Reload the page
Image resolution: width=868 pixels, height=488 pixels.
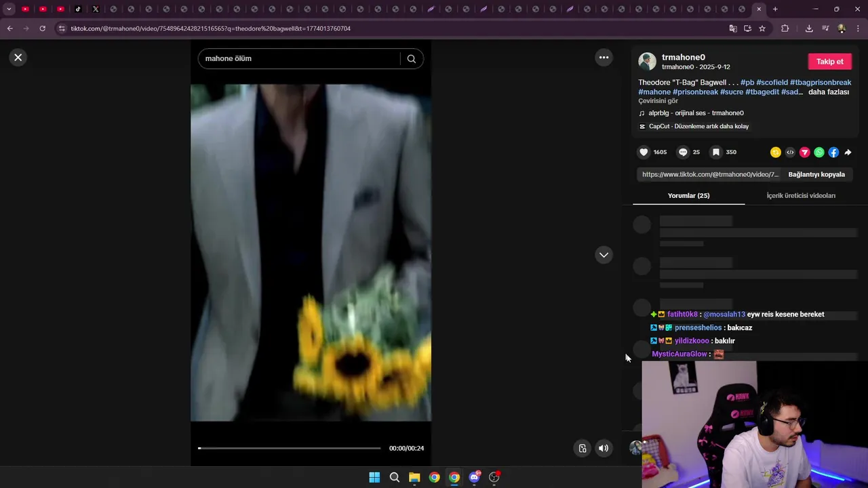tap(42, 28)
